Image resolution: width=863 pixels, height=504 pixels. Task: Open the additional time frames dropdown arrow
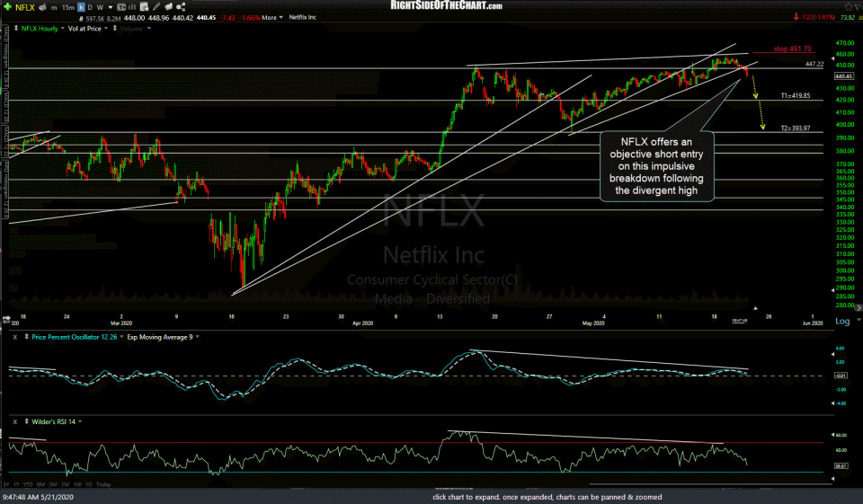pyautogui.click(x=111, y=8)
